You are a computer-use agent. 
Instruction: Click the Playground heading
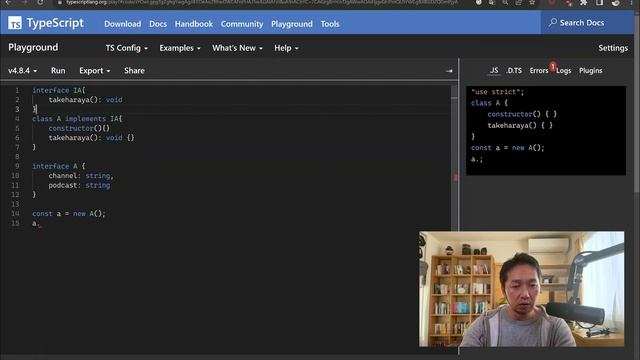click(33, 47)
